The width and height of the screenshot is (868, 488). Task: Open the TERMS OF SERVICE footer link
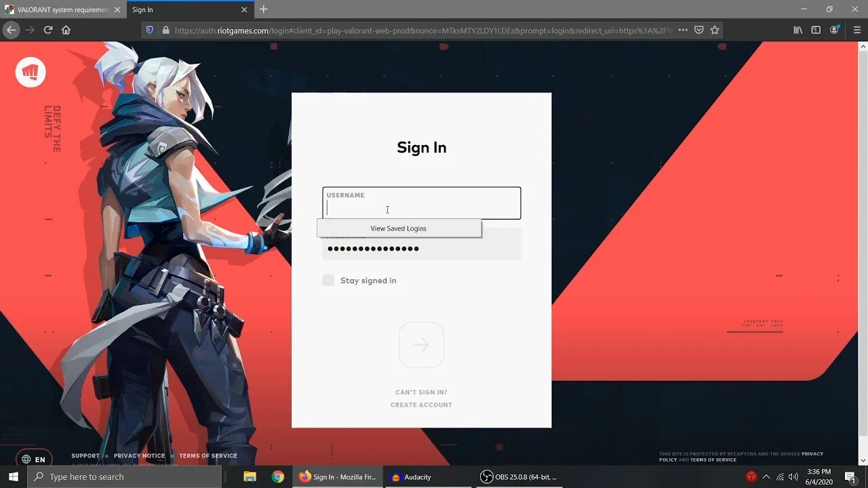[208, 455]
